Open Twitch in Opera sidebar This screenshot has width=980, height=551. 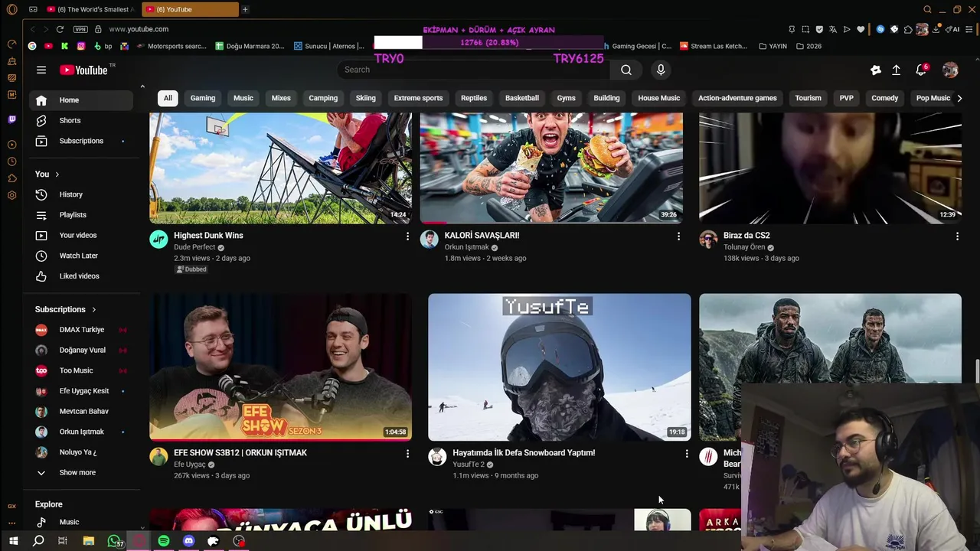[11, 119]
